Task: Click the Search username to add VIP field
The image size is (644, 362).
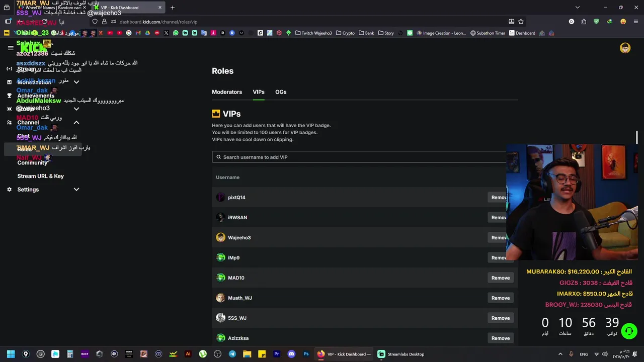Action: tap(359, 157)
